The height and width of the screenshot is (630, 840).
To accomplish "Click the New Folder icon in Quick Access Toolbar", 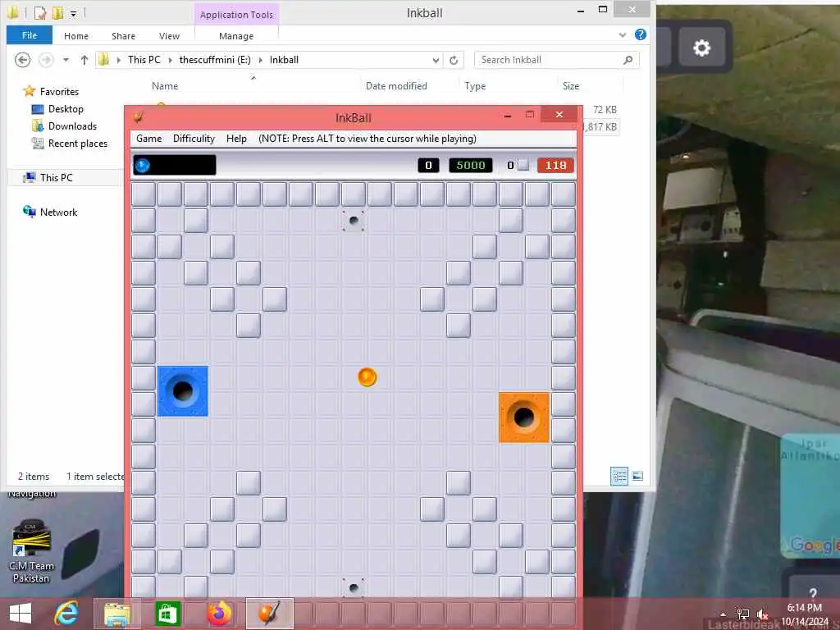I will (x=58, y=12).
